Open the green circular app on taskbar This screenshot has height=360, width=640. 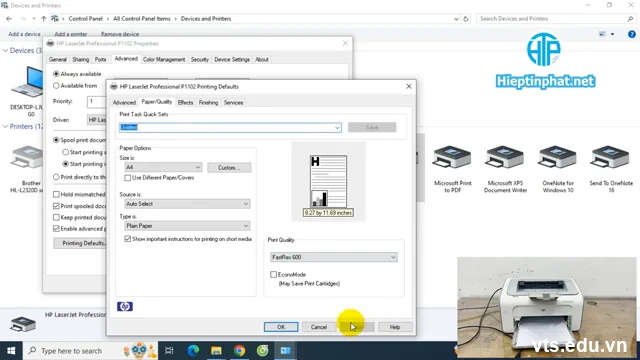click(262, 351)
